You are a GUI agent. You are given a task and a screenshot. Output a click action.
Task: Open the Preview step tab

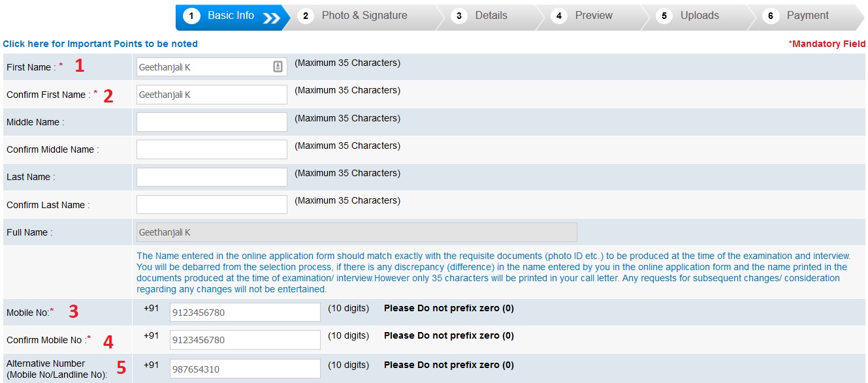pyautogui.click(x=593, y=16)
